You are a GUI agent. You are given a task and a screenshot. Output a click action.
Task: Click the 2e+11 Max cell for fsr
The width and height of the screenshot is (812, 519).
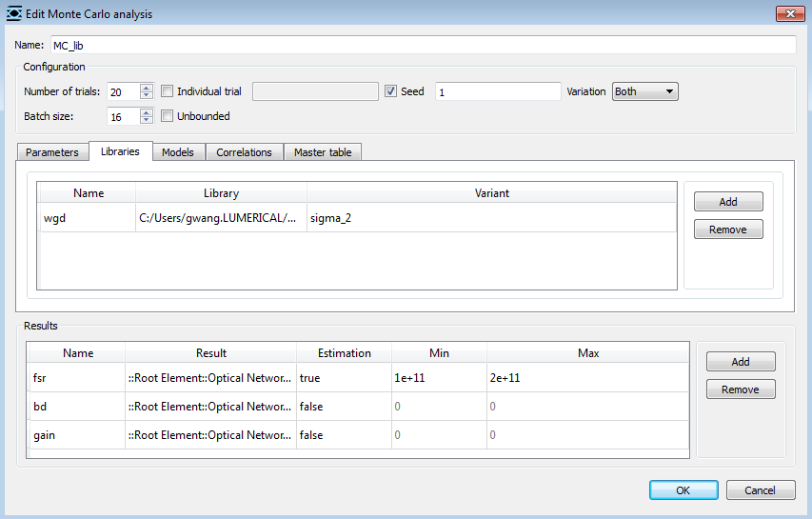[587, 378]
